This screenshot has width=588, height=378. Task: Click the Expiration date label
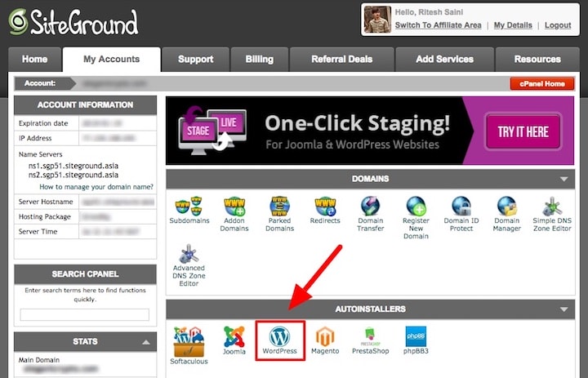(x=43, y=123)
